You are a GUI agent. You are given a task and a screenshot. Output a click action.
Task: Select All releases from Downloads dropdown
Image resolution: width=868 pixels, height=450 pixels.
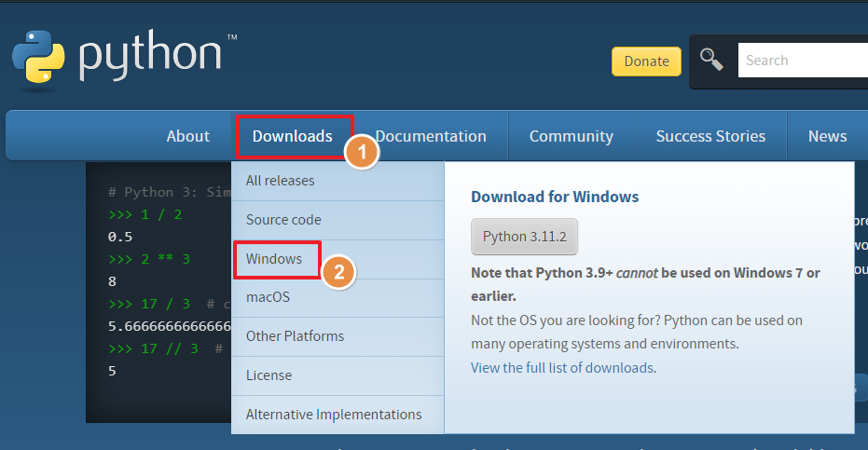pos(338,181)
